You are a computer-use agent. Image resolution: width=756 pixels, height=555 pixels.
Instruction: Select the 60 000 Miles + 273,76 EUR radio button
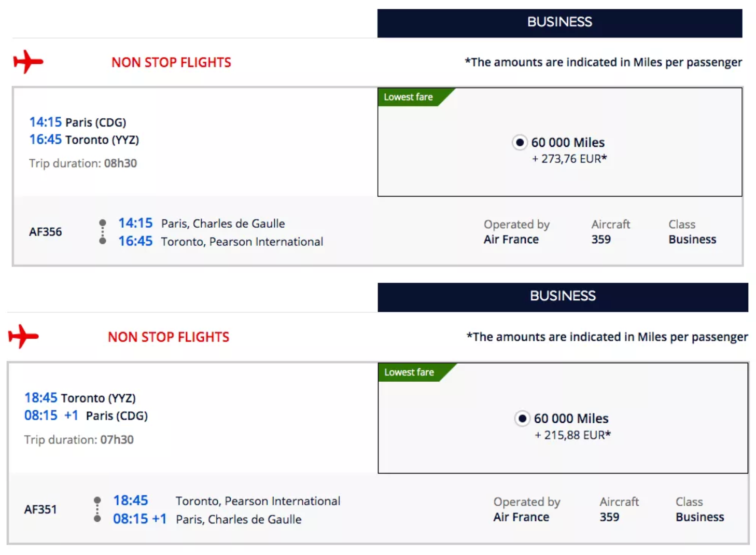coord(520,142)
